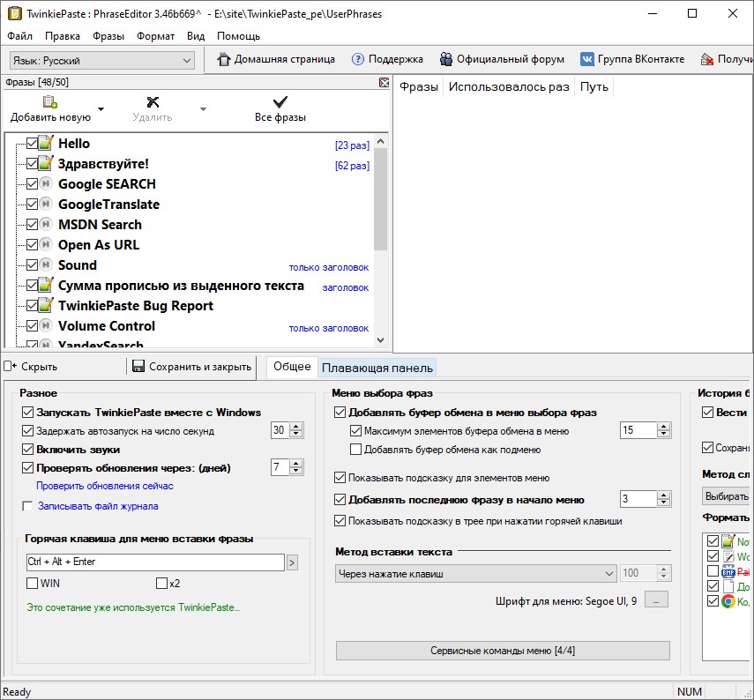Click the Home page house icon
This screenshot has height=700, width=754.
tap(224, 59)
